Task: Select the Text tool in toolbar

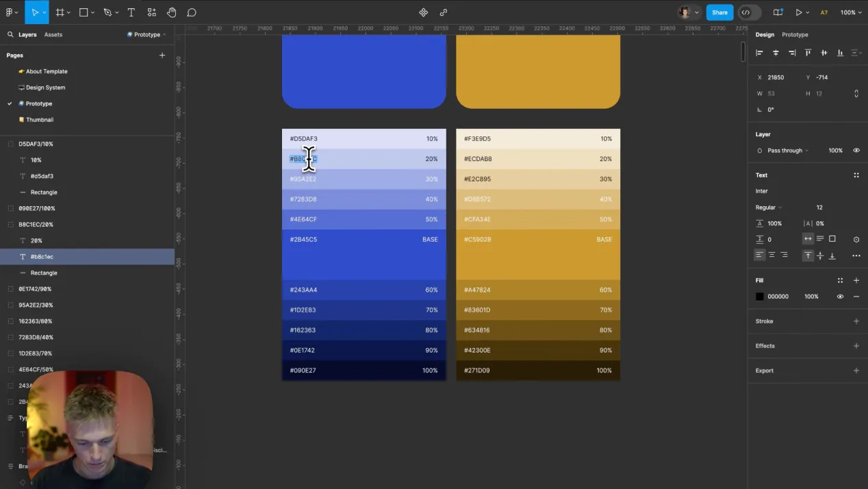Action: pos(131,12)
